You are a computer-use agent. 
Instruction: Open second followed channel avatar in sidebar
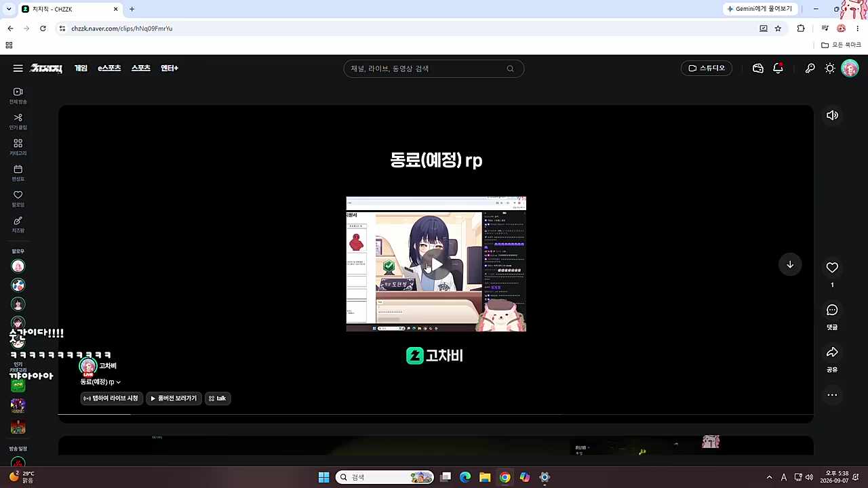[x=18, y=285]
